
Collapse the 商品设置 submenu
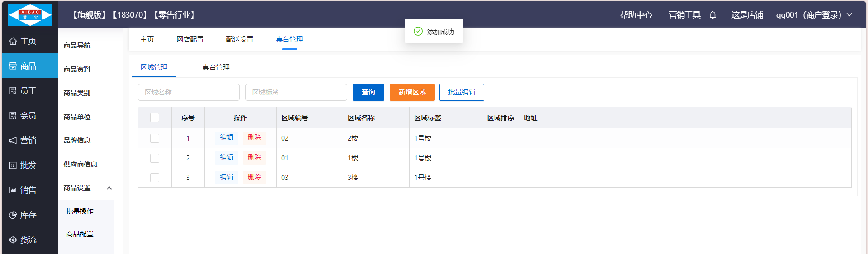[109, 188]
